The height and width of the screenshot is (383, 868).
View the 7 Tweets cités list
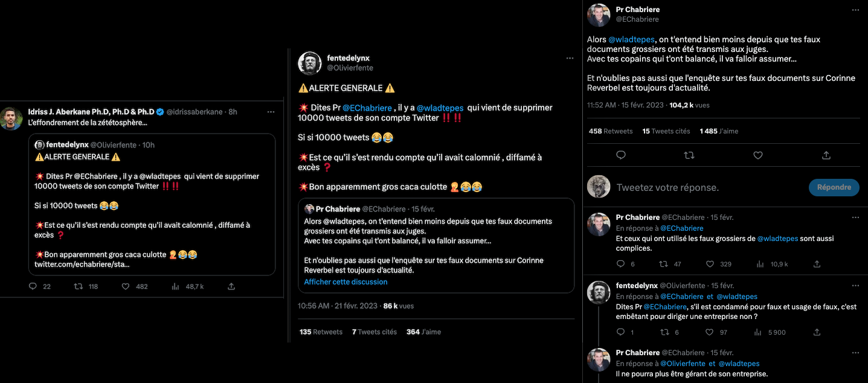375,332
